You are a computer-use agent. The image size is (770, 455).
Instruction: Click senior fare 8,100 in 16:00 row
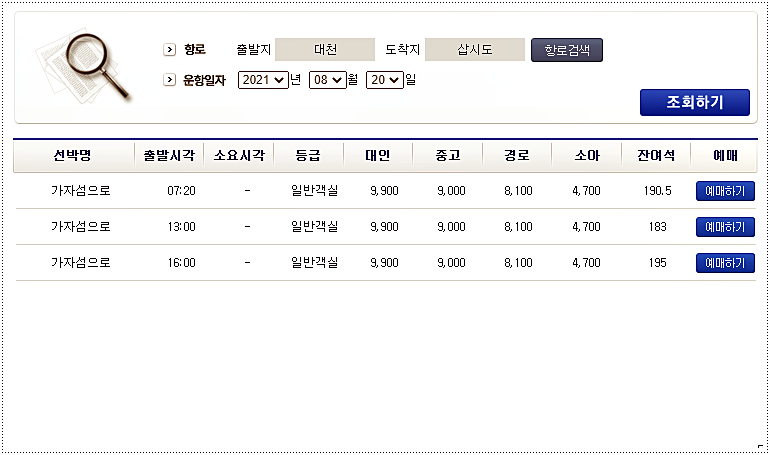tap(518, 263)
